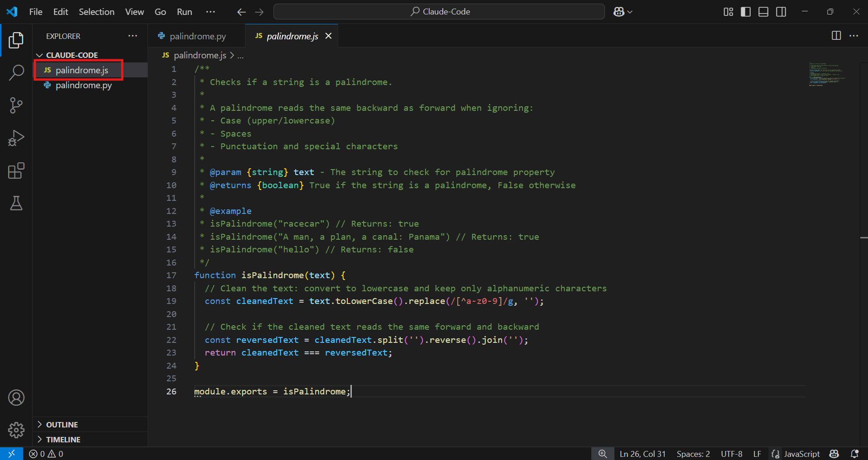Image resolution: width=868 pixels, height=460 pixels.
Task: Open the Copilot chat icon in title bar
Action: [x=619, y=12]
